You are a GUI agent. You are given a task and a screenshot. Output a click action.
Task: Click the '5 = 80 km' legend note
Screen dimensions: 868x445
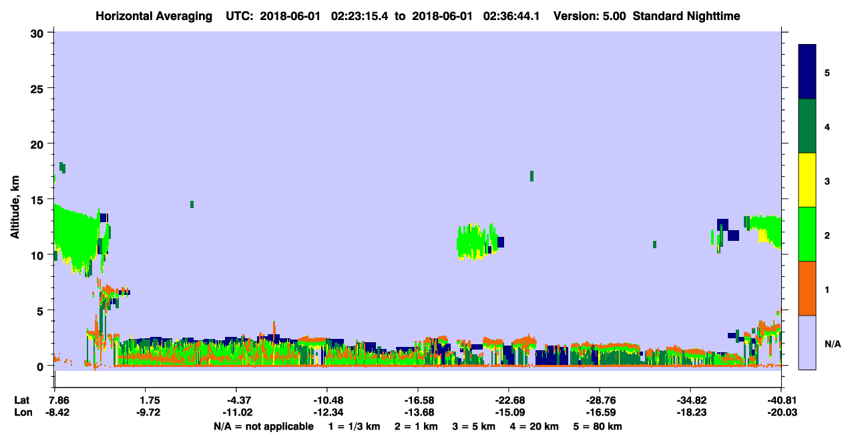598,426
